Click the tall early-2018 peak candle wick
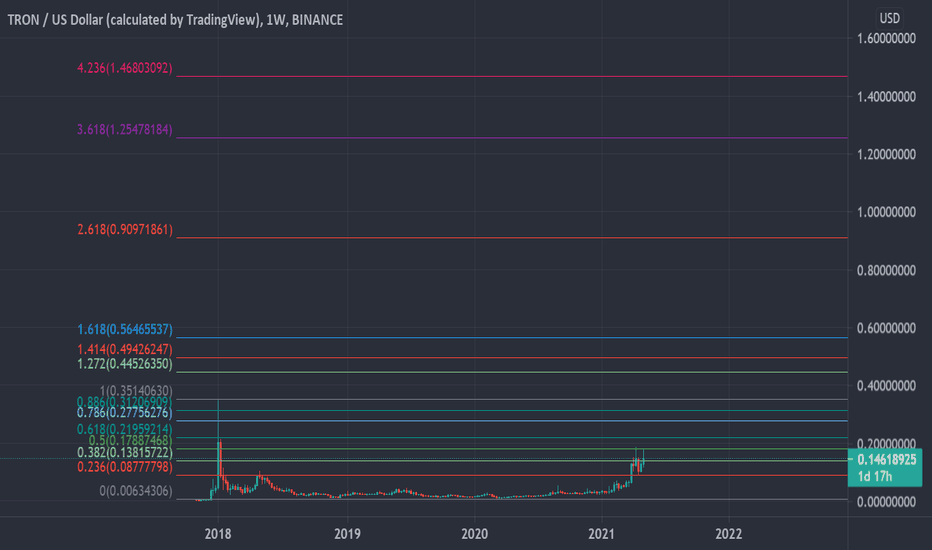The width and height of the screenshot is (932, 550). [218, 419]
